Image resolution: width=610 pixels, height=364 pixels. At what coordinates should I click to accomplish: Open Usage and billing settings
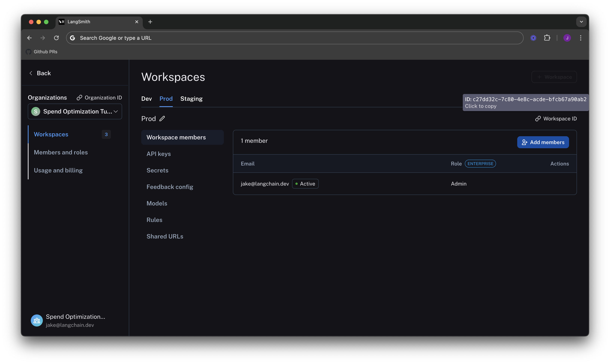(58, 171)
